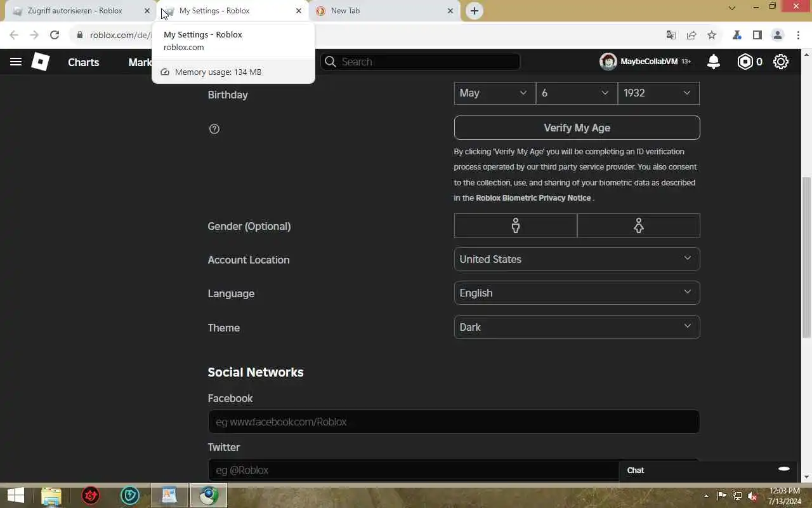Toggle the browser side panel icon

click(757, 35)
